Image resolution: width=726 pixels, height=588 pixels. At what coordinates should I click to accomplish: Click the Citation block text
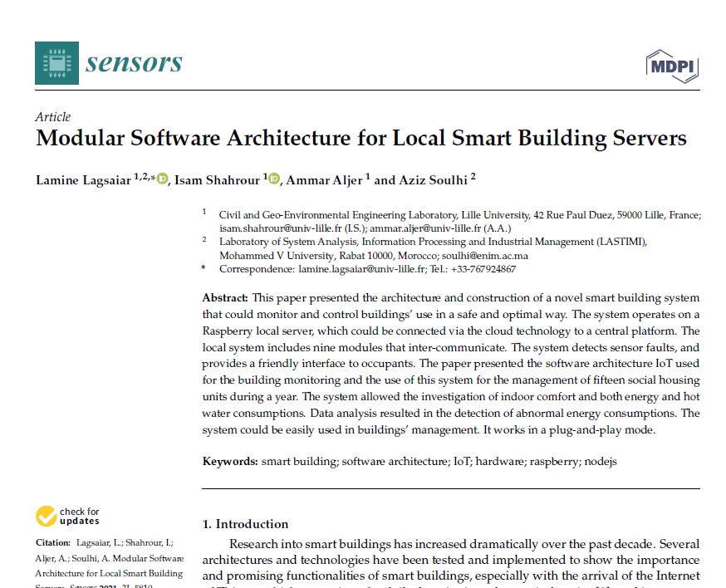point(106,563)
